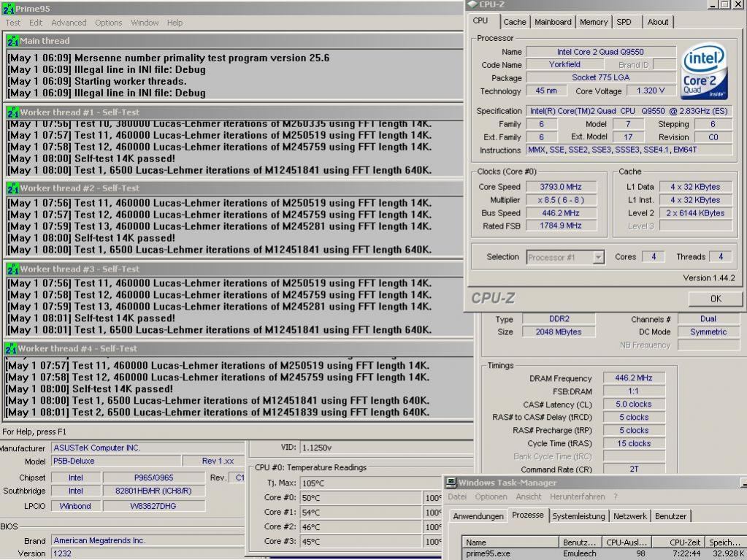Switch to the Mainboard tab in CPU-Z
The image size is (747, 560).
553,22
